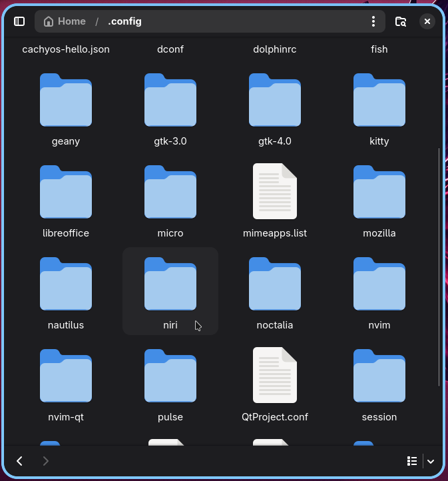Click the kitty name label

tap(379, 141)
